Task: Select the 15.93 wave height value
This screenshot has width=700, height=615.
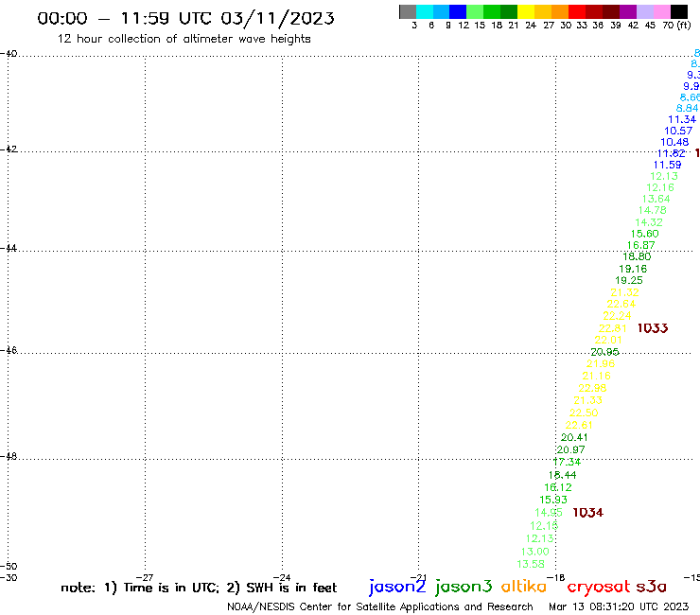Action: (x=553, y=500)
